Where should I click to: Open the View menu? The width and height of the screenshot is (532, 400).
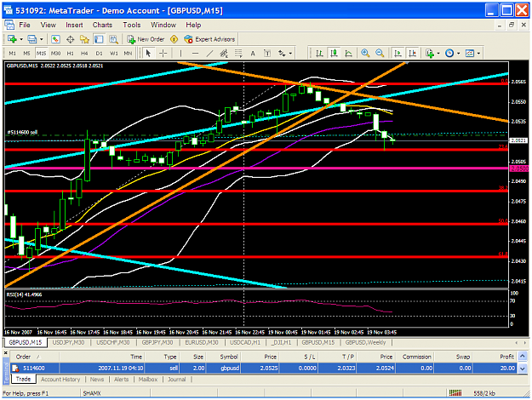[x=49, y=25]
